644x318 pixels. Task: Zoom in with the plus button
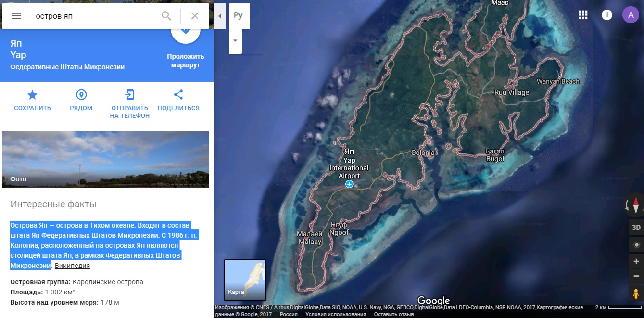[x=636, y=262]
